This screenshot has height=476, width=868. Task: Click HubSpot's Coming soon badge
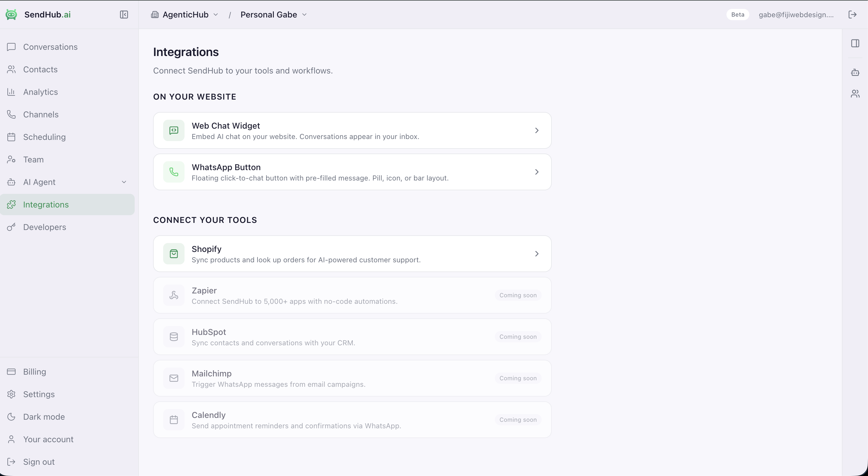[518, 337]
